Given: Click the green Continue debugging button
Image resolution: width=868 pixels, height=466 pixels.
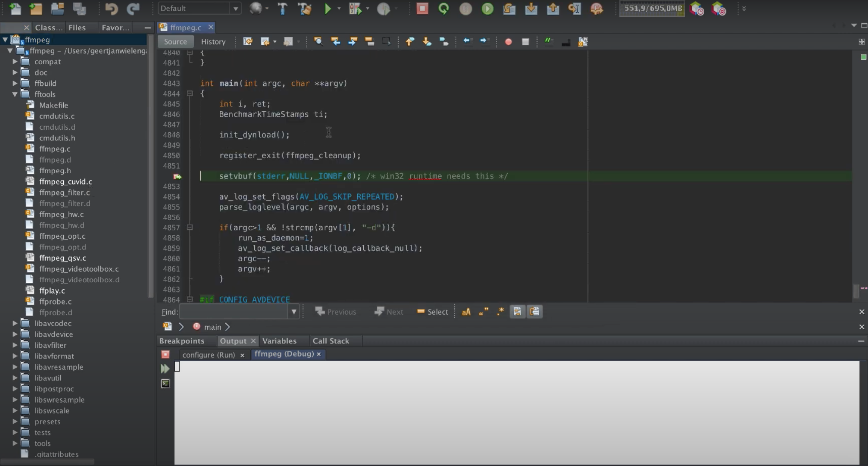Looking at the screenshot, I should pos(487,8).
